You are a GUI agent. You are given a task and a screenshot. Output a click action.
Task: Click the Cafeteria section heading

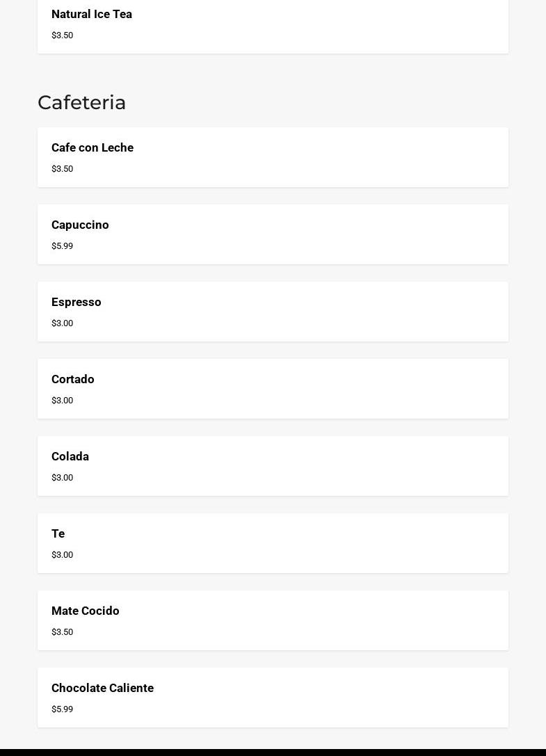[81, 102]
